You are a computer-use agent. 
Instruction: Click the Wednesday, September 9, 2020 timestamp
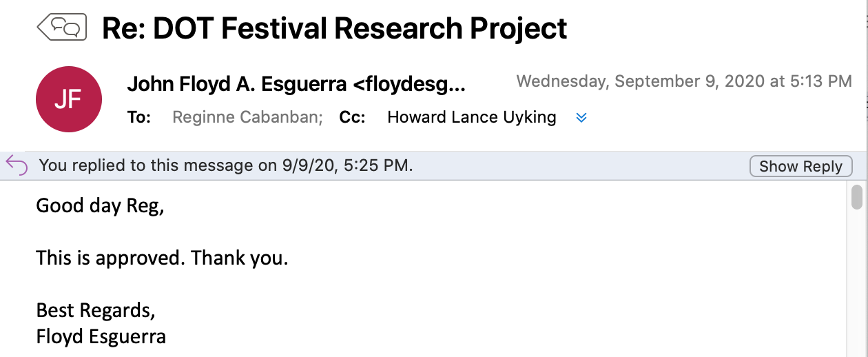pos(684,81)
